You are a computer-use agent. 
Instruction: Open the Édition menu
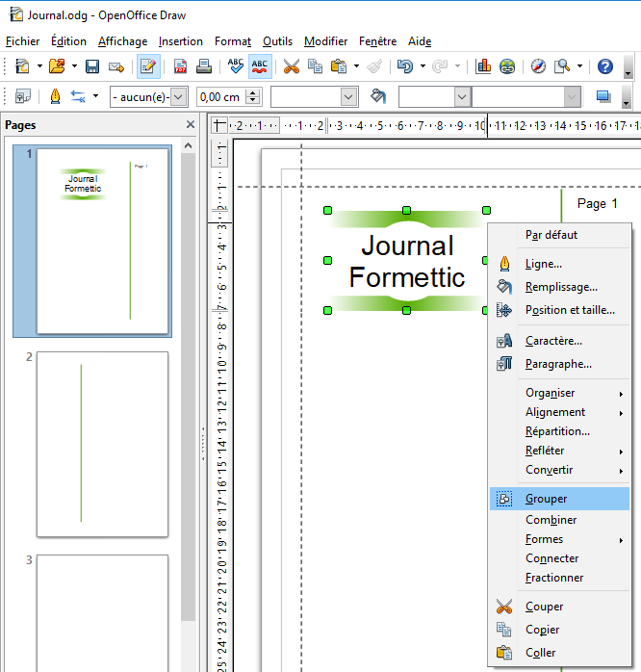(68, 41)
